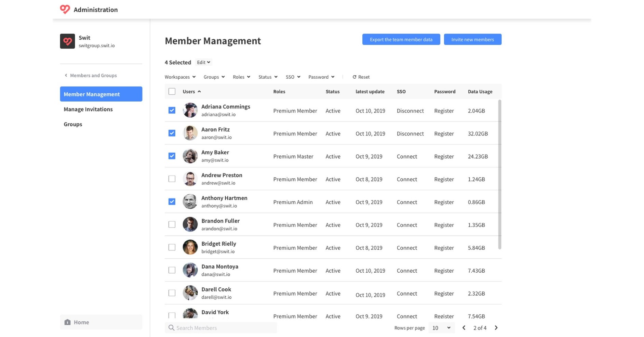Click the refresh icon next to Reset
The height and width of the screenshot is (337, 644).
355,77
